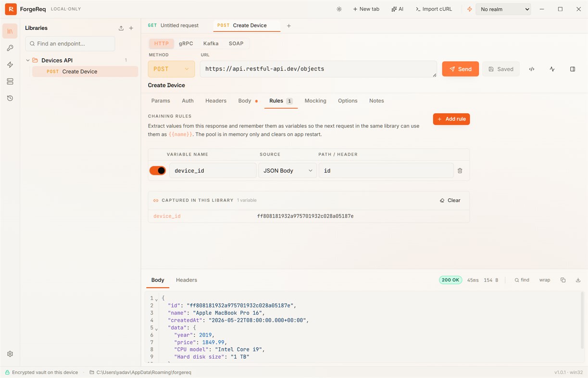Select Create Device in library tree

pos(85,72)
